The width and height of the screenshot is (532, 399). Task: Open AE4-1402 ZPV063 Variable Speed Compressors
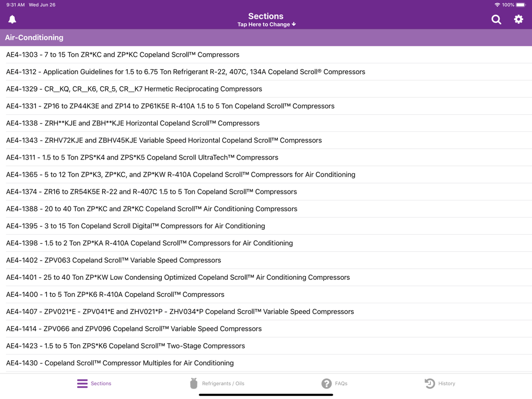(266, 260)
